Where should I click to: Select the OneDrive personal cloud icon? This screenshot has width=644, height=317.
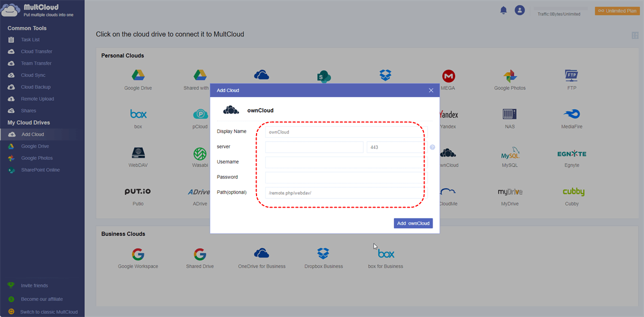pos(261,75)
